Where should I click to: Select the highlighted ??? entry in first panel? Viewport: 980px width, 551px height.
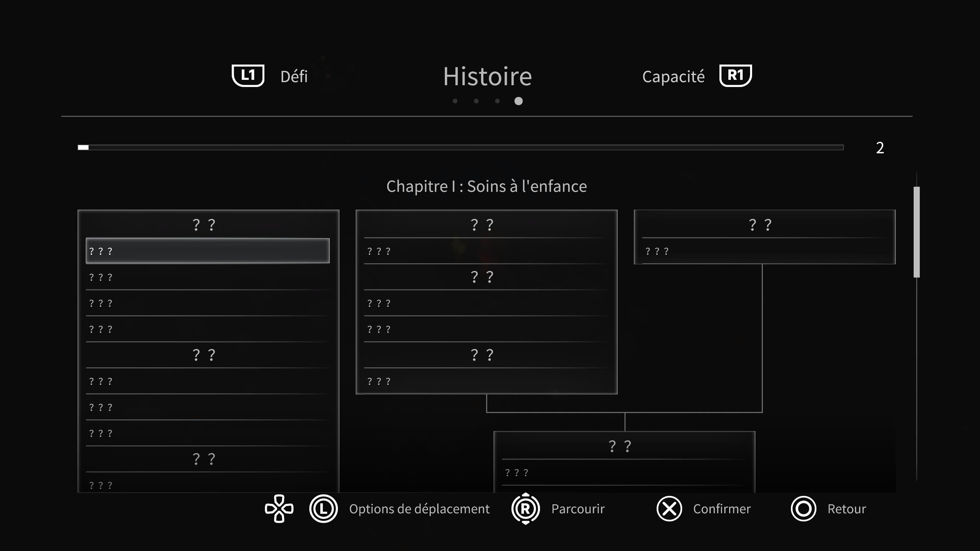[x=207, y=251]
